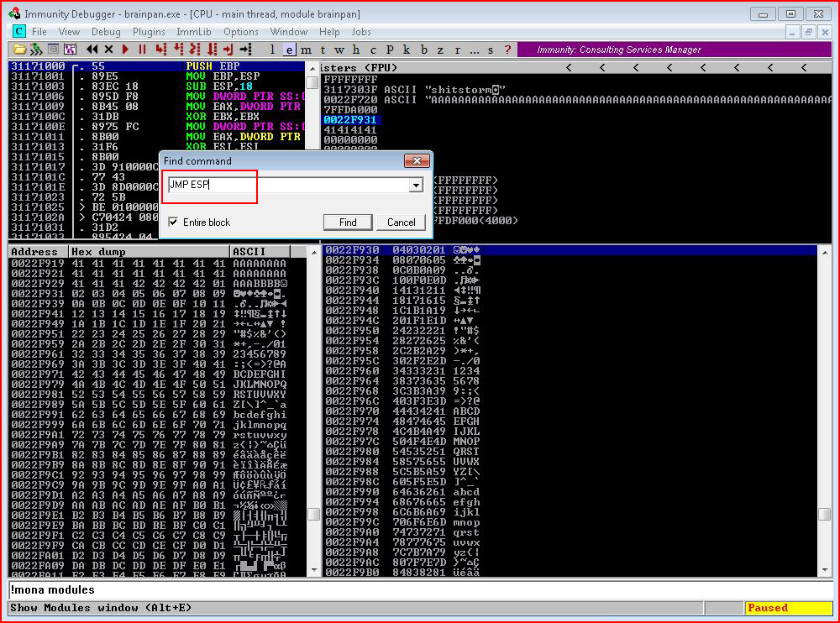Show CPU window via 'c' icon
Screen dimensions: 840x623
point(373,50)
